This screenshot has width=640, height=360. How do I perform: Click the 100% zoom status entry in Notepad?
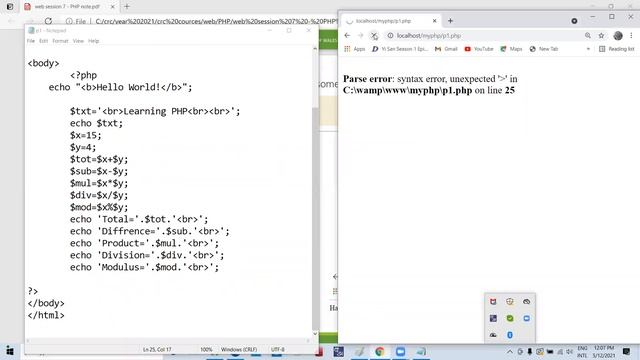click(206, 349)
